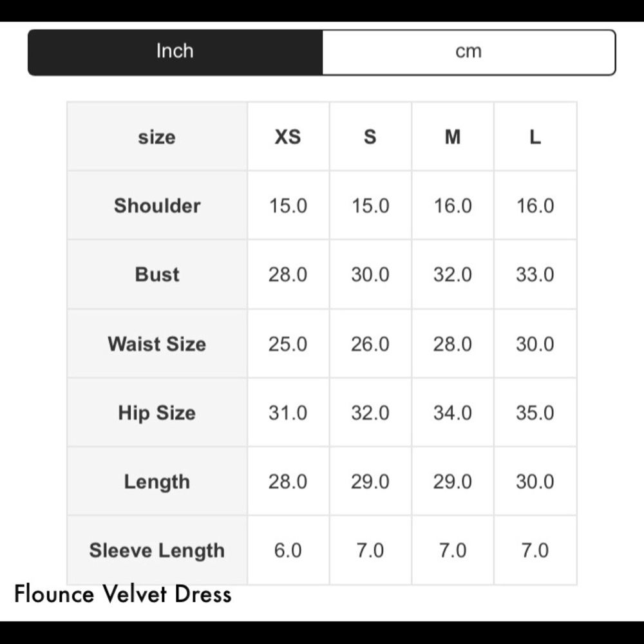Select the S Shoulder value 15.0
The image size is (644, 644).
(x=370, y=205)
